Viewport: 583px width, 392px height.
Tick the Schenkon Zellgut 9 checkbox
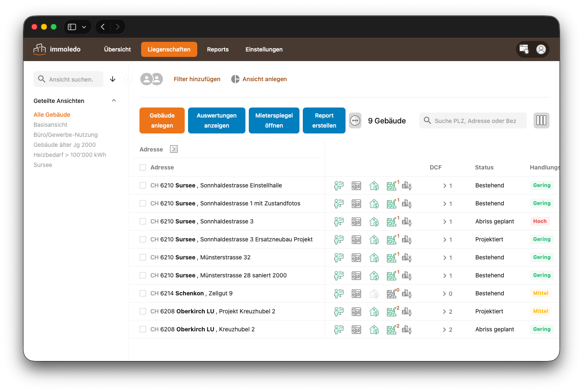143,293
